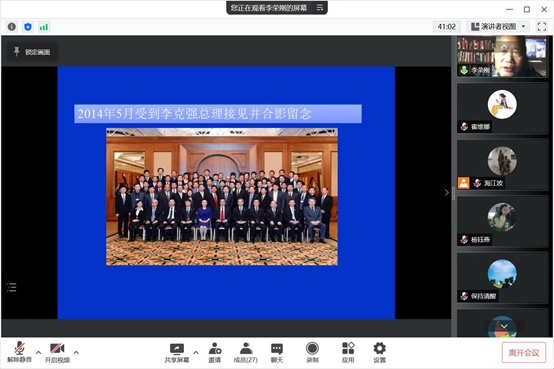Toggle 锁定画面 pin view
Image resolution: width=554 pixels, height=369 pixels.
[32, 52]
